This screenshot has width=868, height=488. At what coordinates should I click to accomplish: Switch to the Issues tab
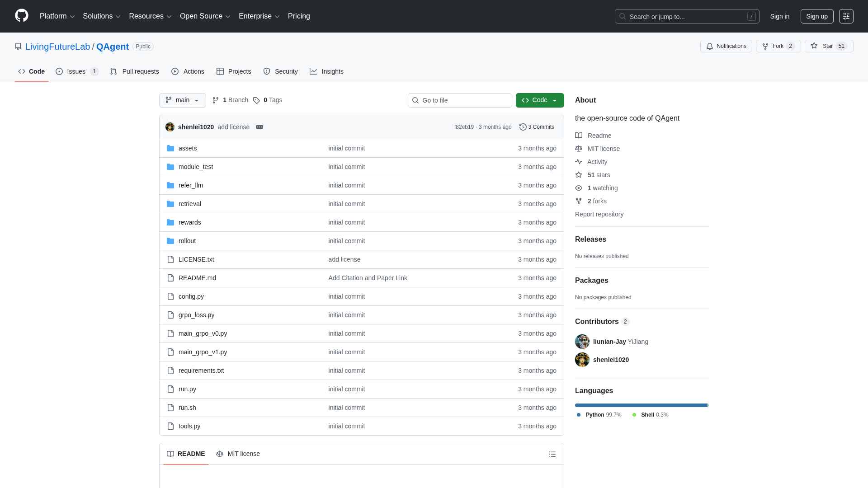[x=77, y=71]
